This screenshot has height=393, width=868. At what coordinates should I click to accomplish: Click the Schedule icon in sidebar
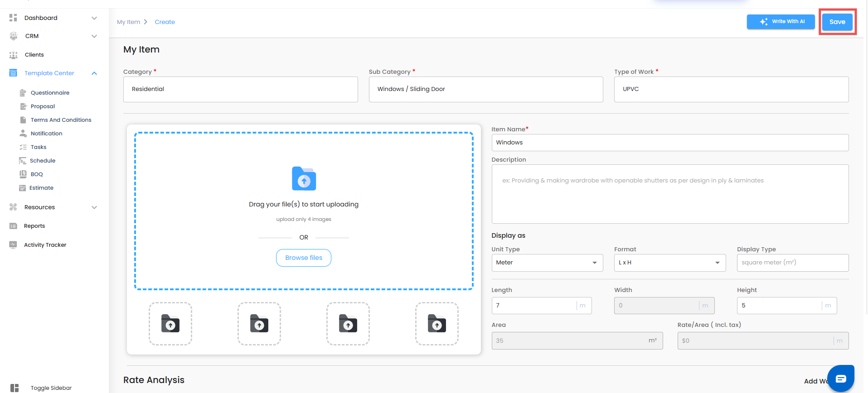click(23, 161)
